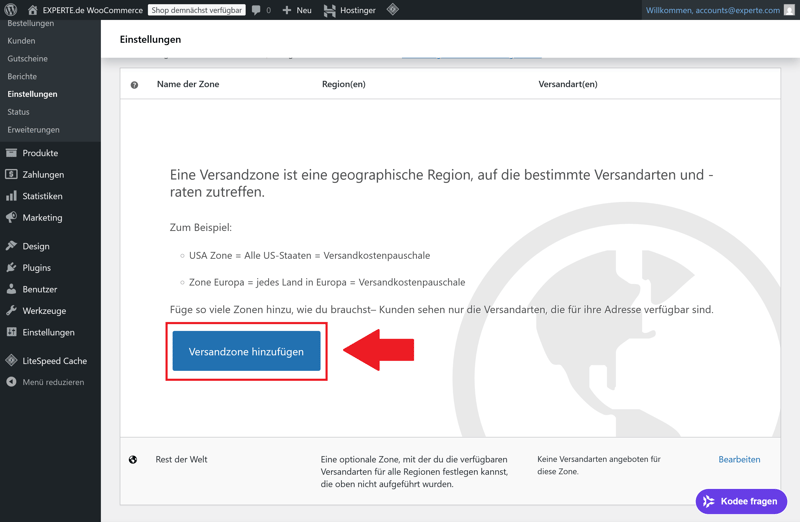Open the Marketing sidebar menu
800x522 pixels.
(x=42, y=218)
